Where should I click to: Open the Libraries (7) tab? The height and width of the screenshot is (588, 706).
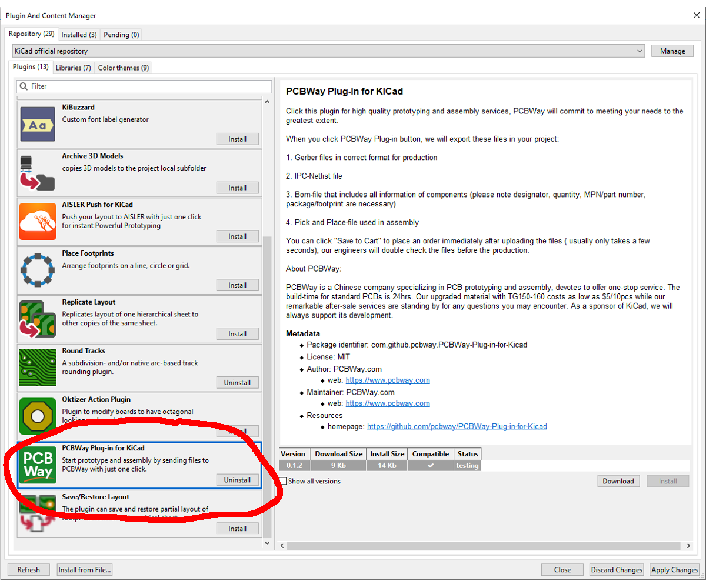pos(73,68)
